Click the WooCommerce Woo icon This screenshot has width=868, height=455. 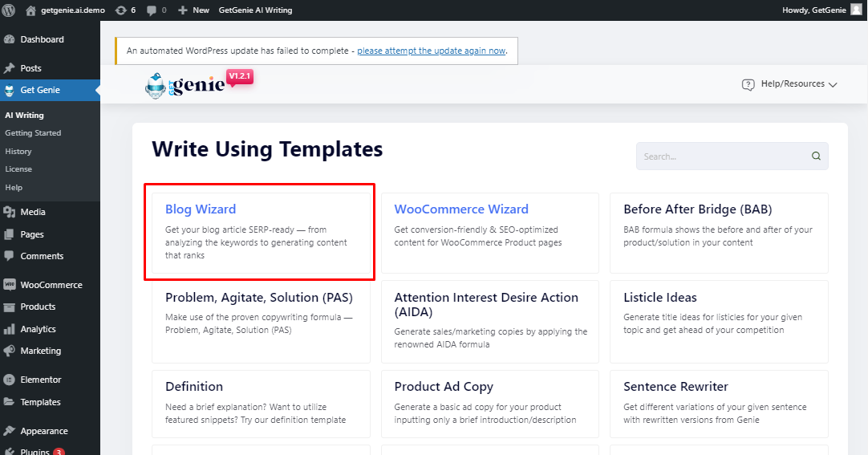[x=9, y=285]
